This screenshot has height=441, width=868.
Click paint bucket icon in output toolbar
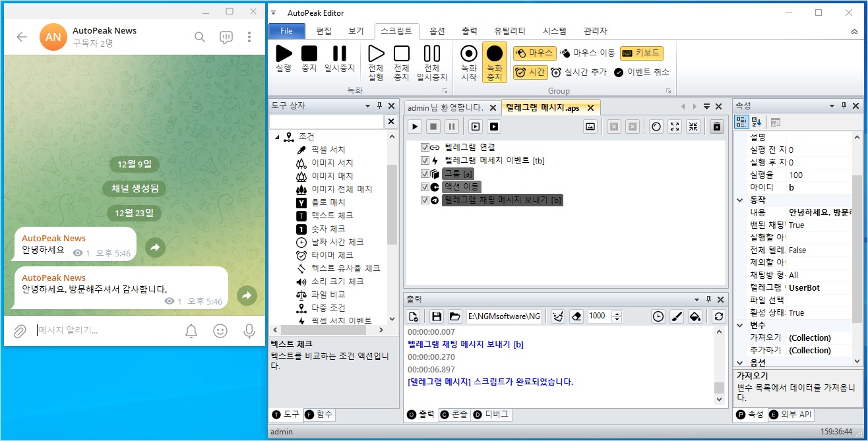tap(695, 316)
